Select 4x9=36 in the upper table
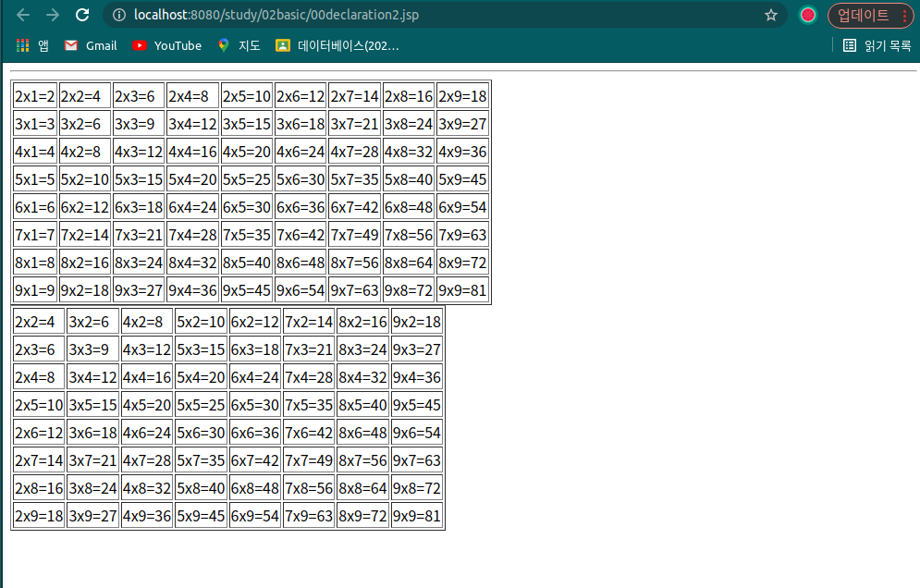This screenshot has height=588, width=920. click(x=462, y=152)
